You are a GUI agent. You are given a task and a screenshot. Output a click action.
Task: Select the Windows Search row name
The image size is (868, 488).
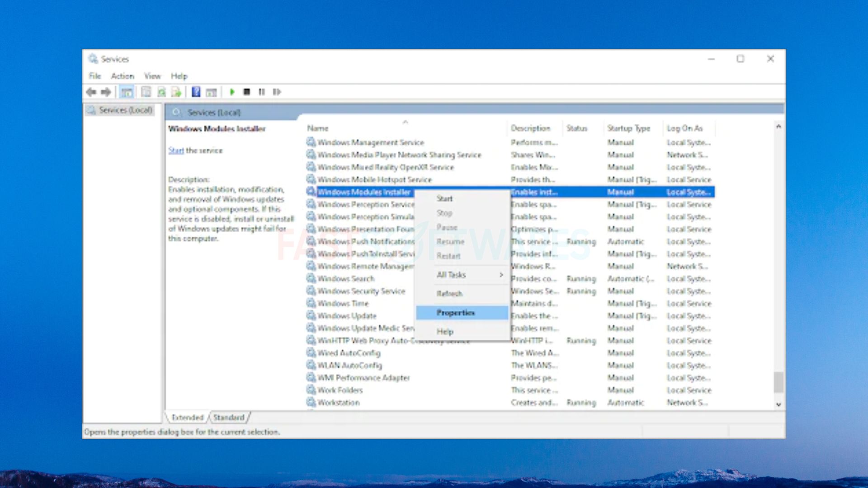coord(346,279)
